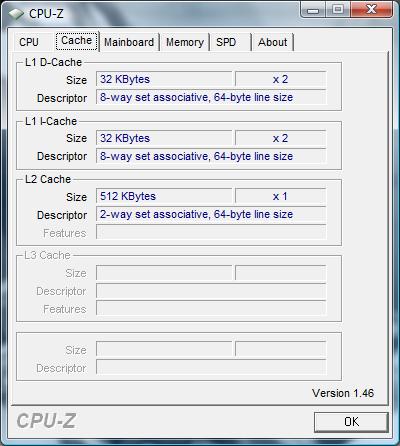This screenshot has width=400, height=446.
Task: Click the L2 Cache group label
Action: (x=48, y=179)
